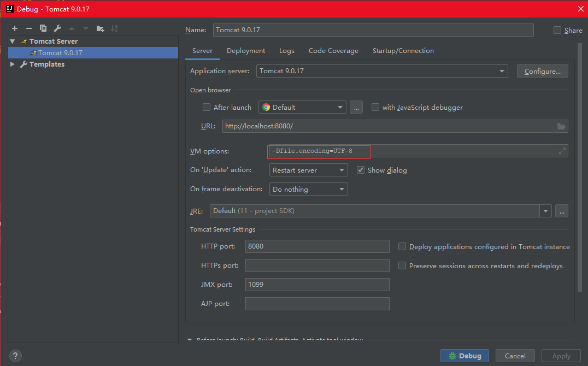Open edit templates wrench icon in toolbar
Screen dimensions: 588x366
(x=57, y=28)
